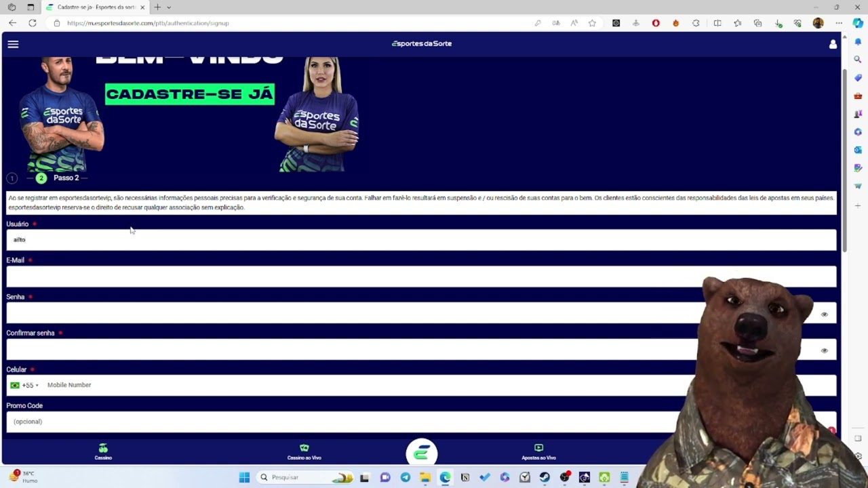Open the Downloads icon in toolbar
The height and width of the screenshot is (488, 868).
coord(778,23)
